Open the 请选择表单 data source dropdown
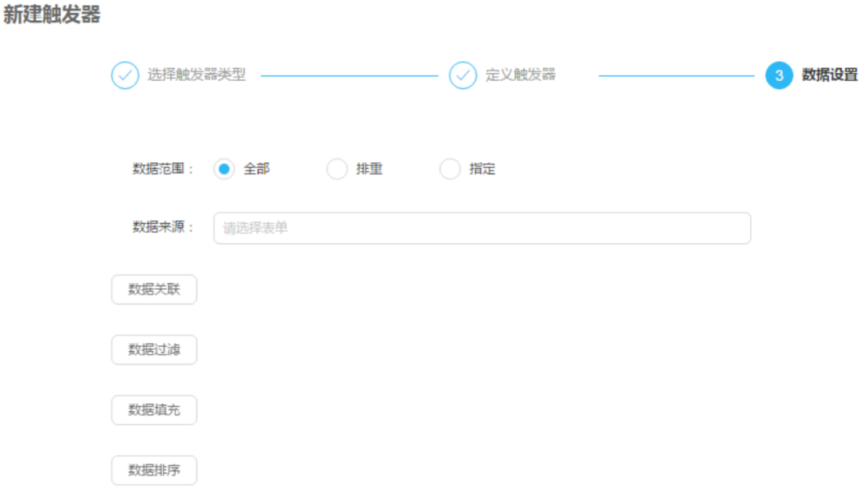 (x=481, y=228)
